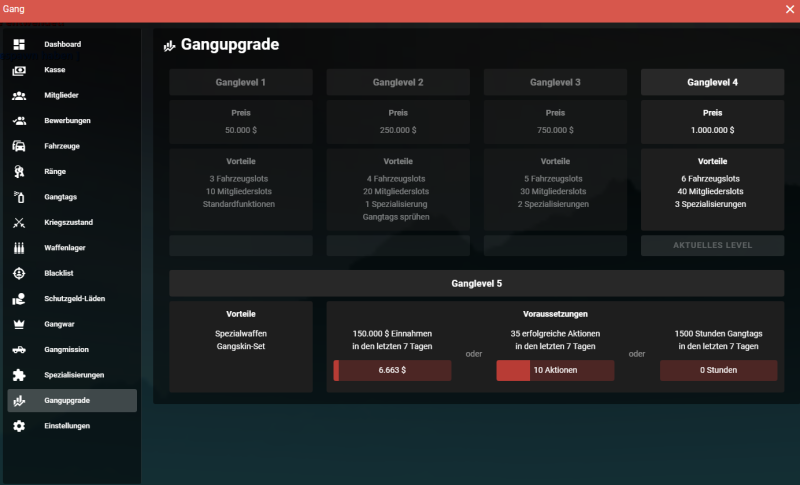
Task: Click the 1.000.000 $ price
Action: (x=712, y=130)
